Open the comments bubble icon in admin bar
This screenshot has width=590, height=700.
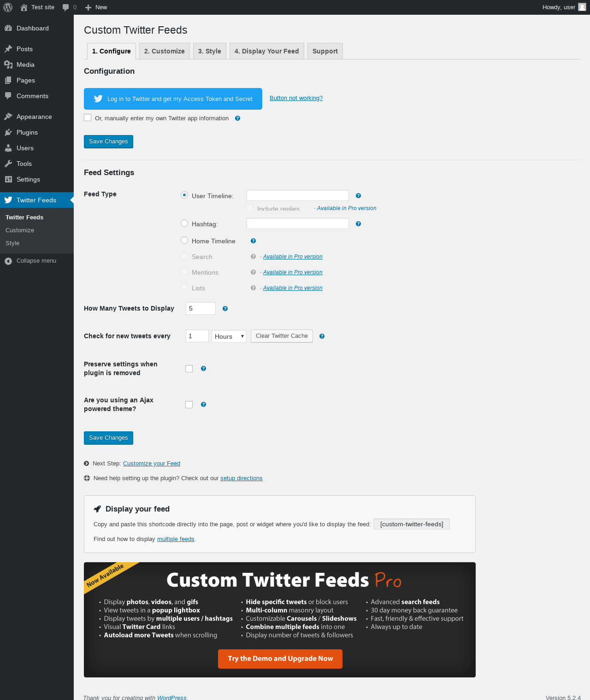coord(66,7)
